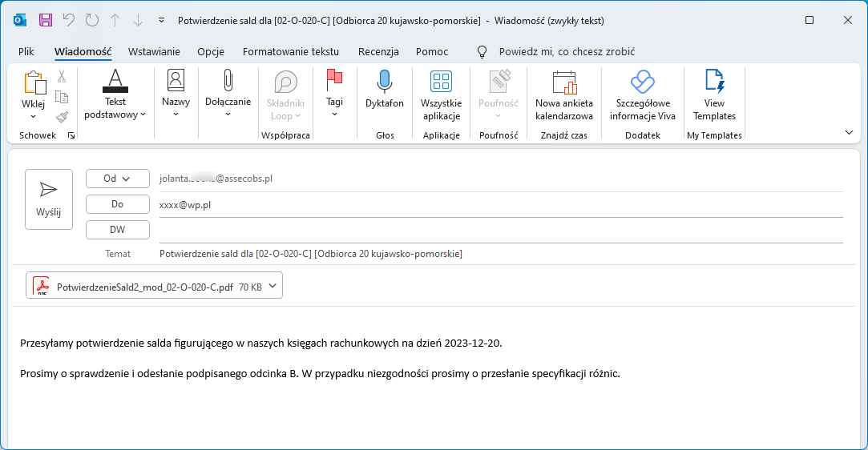Open the Recenzja tab
Viewport: 868px width, 450px height.
378,51
